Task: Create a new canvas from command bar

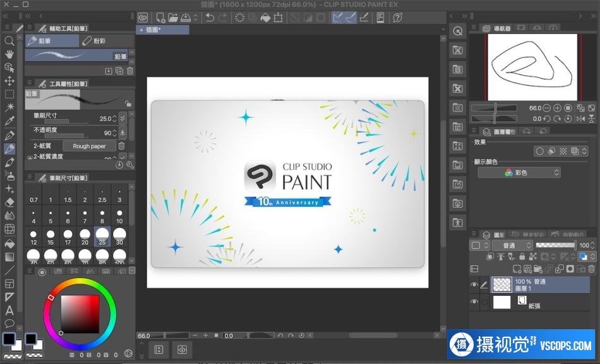Action: pyautogui.click(x=160, y=17)
